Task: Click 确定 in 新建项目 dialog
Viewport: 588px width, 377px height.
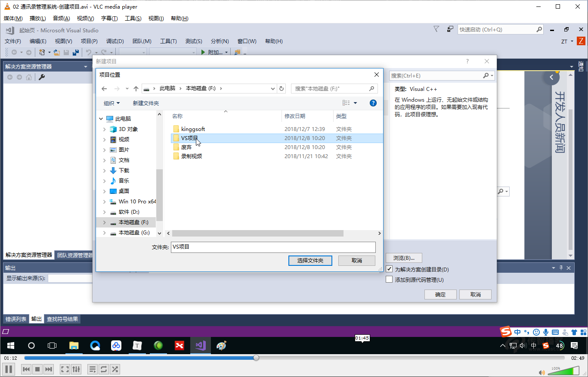Action: (440, 294)
